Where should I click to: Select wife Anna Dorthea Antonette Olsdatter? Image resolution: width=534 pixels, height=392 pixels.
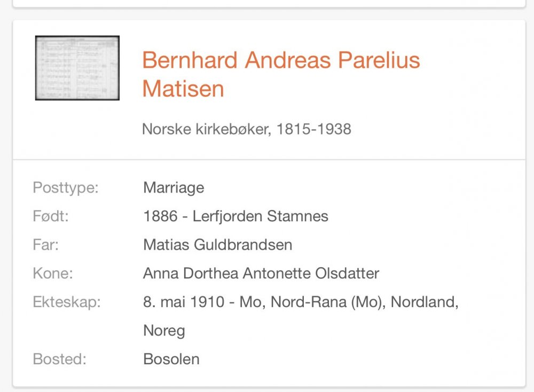point(261,273)
